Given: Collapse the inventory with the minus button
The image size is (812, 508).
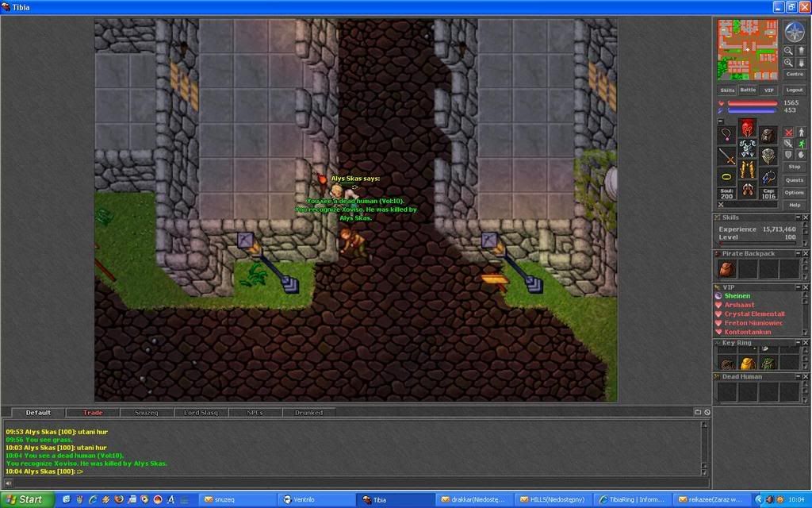Looking at the screenshot, I should coord(720,121).
